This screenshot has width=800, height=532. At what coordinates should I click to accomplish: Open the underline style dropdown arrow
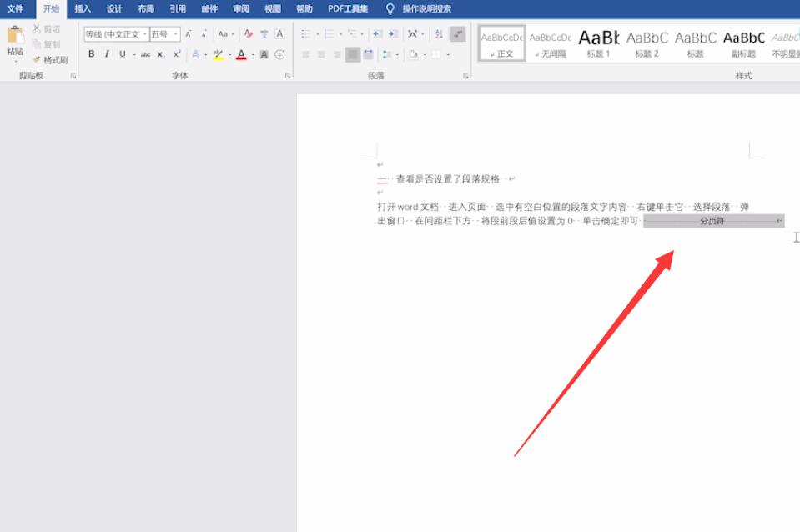tap(134, 54)
